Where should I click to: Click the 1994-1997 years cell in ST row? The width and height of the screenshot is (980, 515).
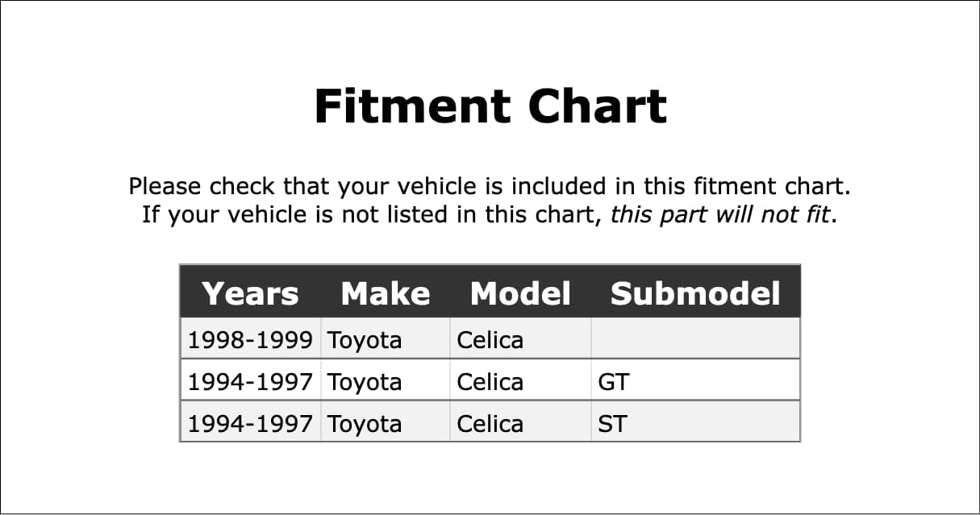[x=250, y=424]
